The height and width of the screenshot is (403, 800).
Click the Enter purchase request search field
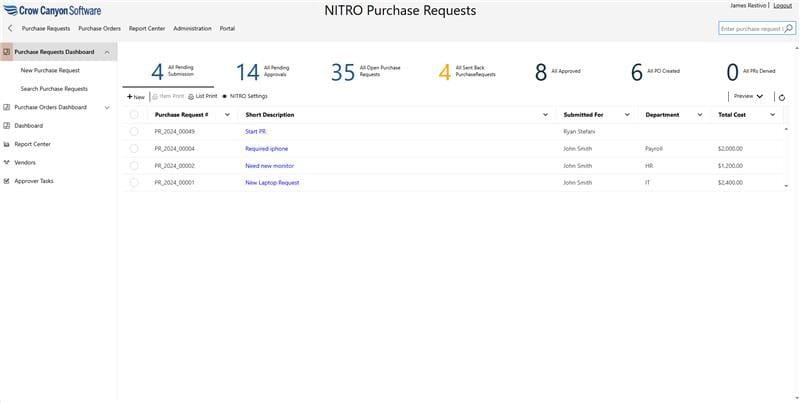(751, 29)
